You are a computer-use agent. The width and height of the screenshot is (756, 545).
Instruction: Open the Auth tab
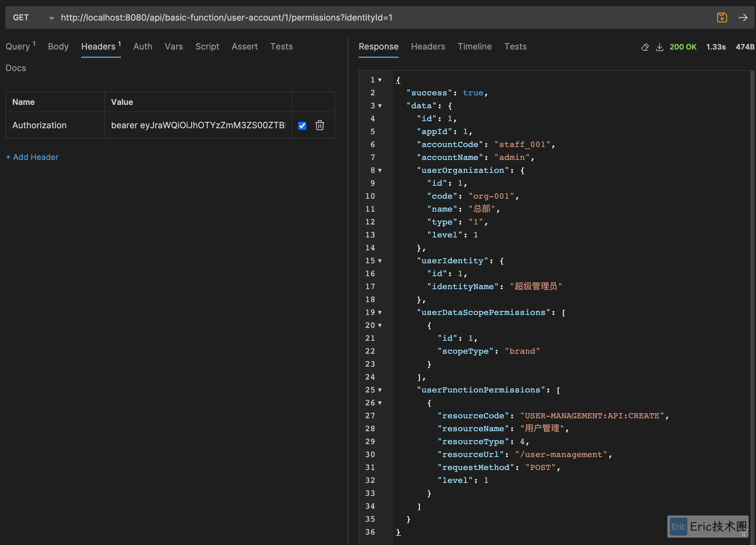click(143, 46)
